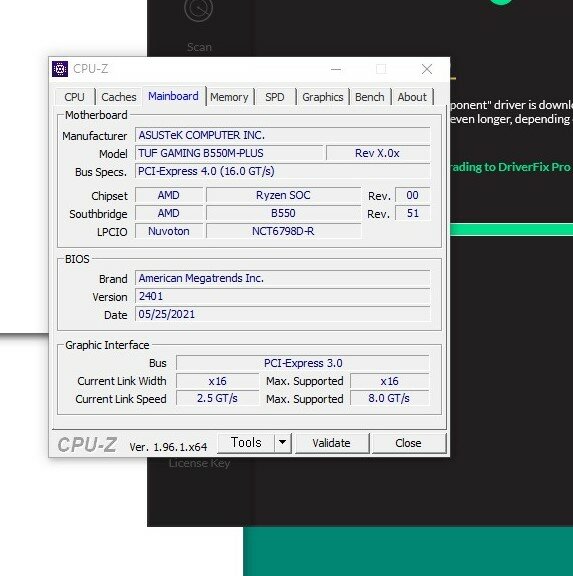This screenshot has width=573, height=576.
Task: Select the Memory tab
Action: click(x=229, y=97)
